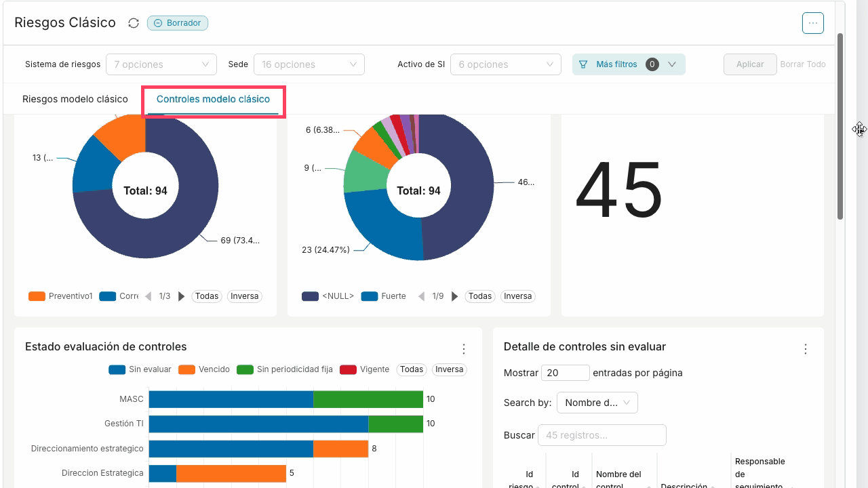Click the Direccion Estrategica orange bar segment
The image size is (868, 488).
[x=231, y=473]
